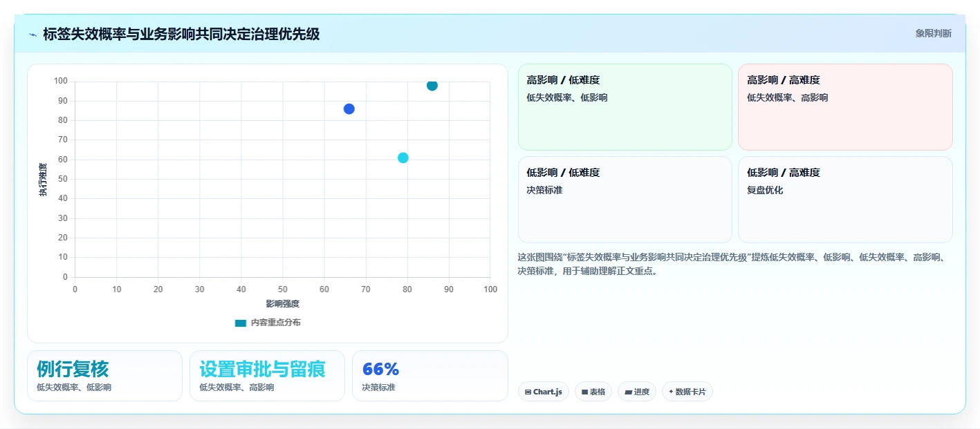
Task: Click the sparkle icon in 数据卡片 tag
Action: click(671, 392)
